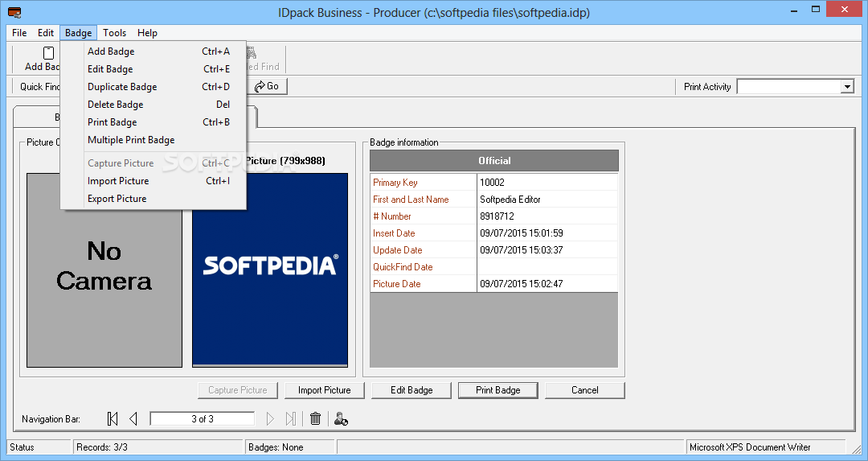Choose Import Picture from the Badge menu

(154, 181)
